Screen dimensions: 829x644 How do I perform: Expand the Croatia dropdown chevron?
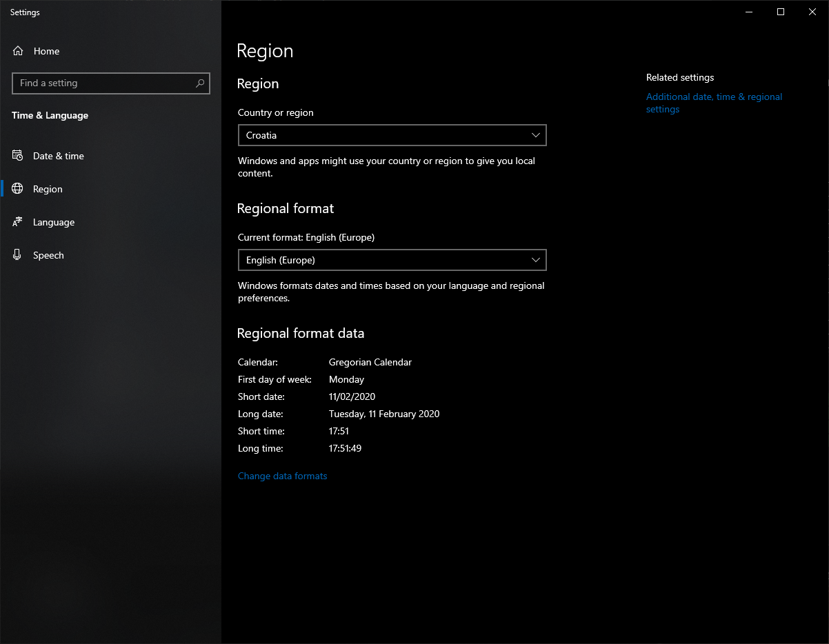(536, 135)
